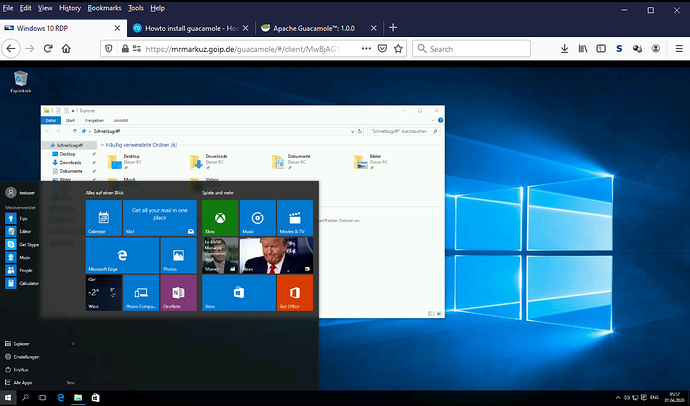Click the Windows Start button
The image size is (690, 406).
[8, 398]
